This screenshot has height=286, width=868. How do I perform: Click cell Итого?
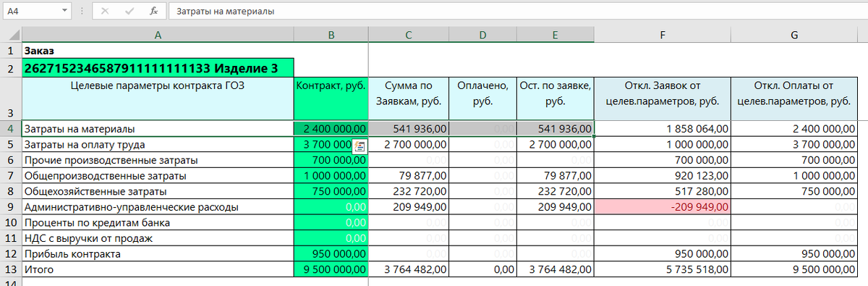point(158,269)
